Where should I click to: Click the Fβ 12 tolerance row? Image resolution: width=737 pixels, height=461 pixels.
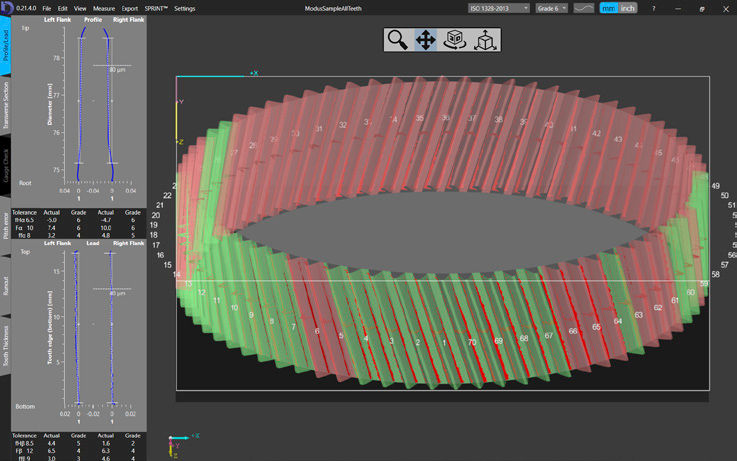coord(78,451)
